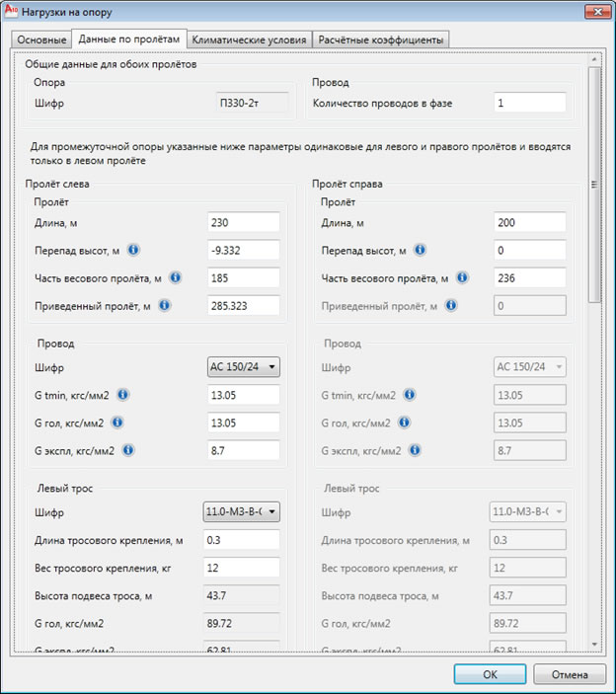This screenshot has width=616, height=694.
Task: Click left wire G гол field 13.05
Action: pos(244,423)
